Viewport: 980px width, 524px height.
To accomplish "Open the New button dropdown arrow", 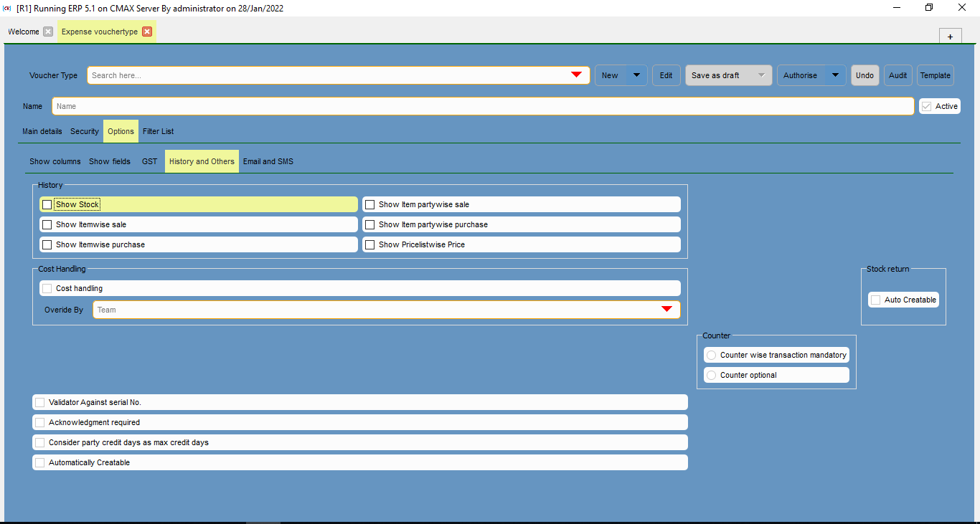I will point(636,75).
